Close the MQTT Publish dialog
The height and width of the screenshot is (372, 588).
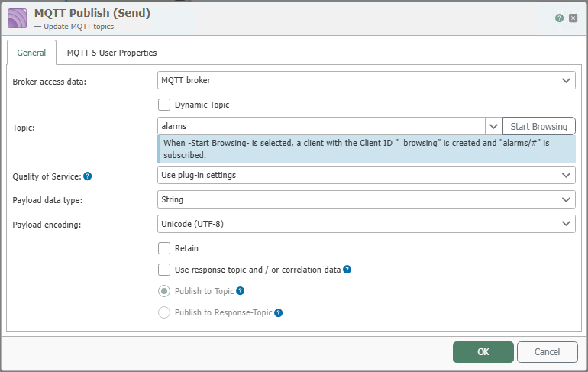click(573, 18)
